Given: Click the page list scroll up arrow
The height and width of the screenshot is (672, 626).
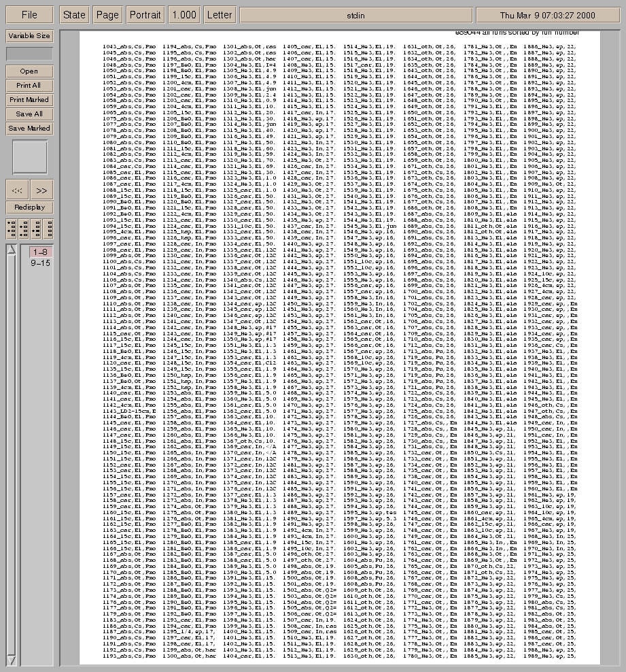Looking at the screenshot, I should [12, 250].
